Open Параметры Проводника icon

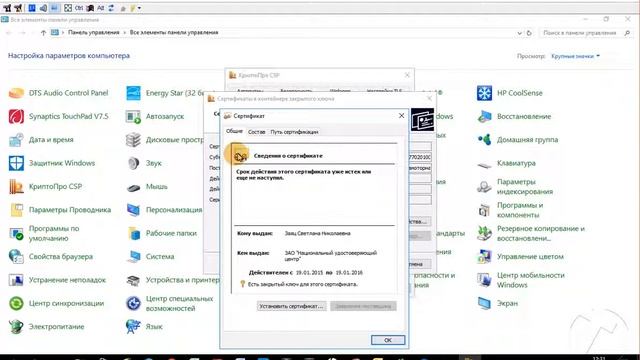tap(16, 210)
